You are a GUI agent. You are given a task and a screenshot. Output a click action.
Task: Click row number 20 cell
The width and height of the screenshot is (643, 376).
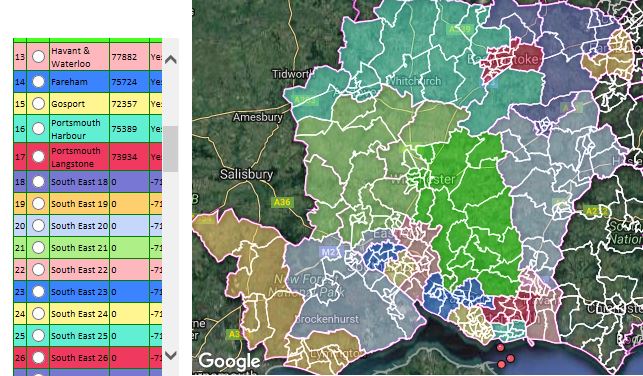point(20,226)
